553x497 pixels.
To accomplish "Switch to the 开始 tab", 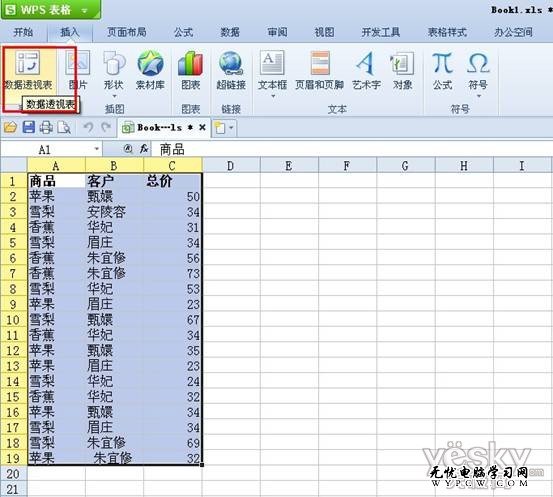I will click(23, 32).
